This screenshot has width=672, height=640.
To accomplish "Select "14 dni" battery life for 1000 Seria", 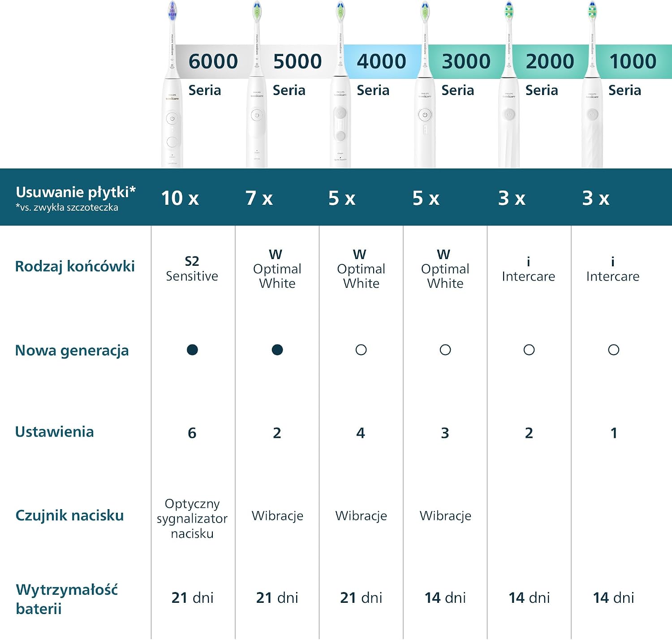I will point(614,597).
